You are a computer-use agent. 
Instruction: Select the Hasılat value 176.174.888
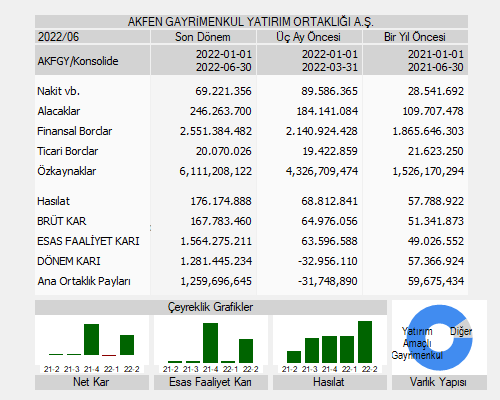click(x=221, y=201)
